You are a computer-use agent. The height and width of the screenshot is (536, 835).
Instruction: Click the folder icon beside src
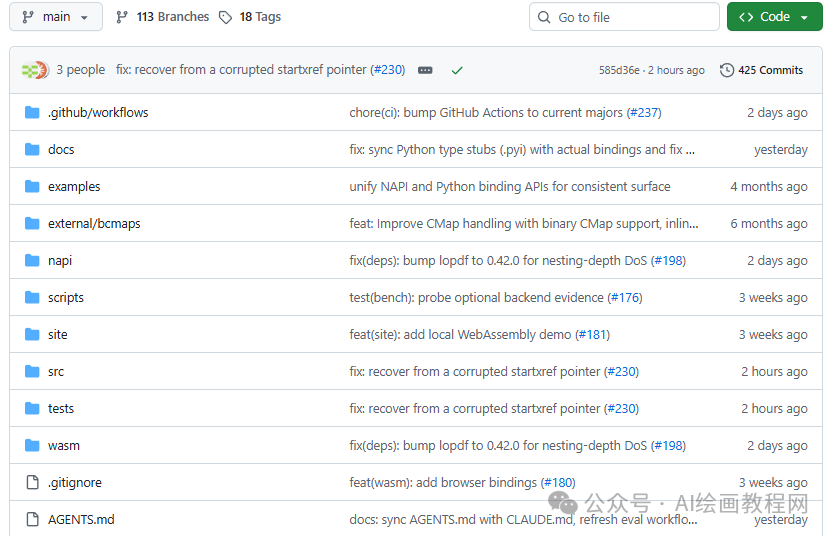click(x=32, y=371)
